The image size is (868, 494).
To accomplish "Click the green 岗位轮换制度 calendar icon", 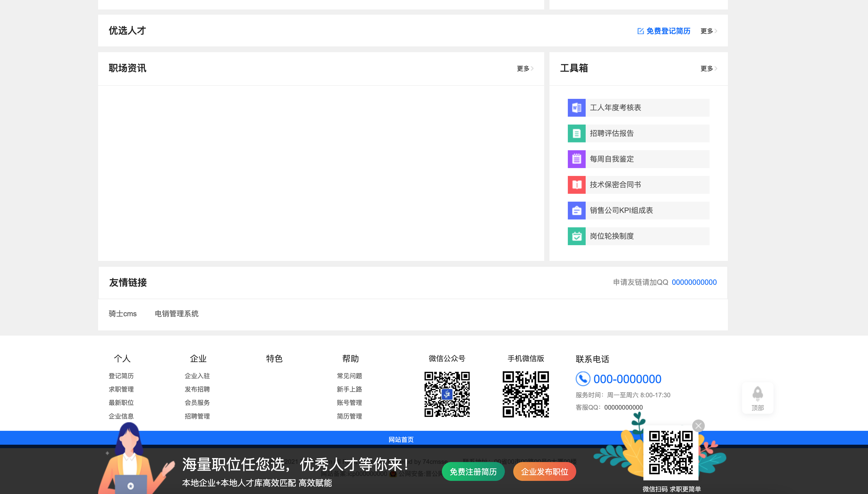I will [576, 236].
